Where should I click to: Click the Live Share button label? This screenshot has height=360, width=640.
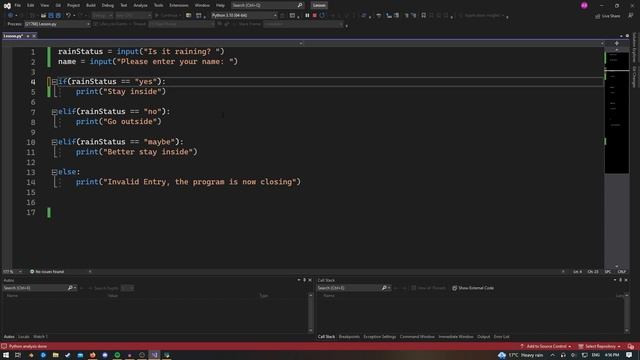click(611, 16)
